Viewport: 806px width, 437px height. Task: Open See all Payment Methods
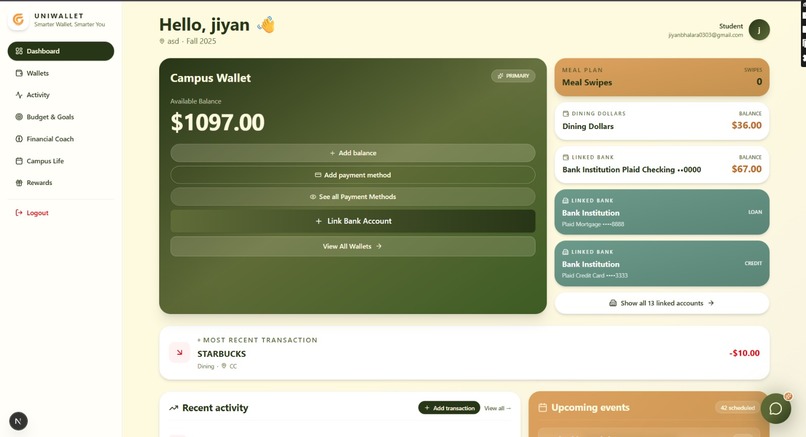pos(353,196)
